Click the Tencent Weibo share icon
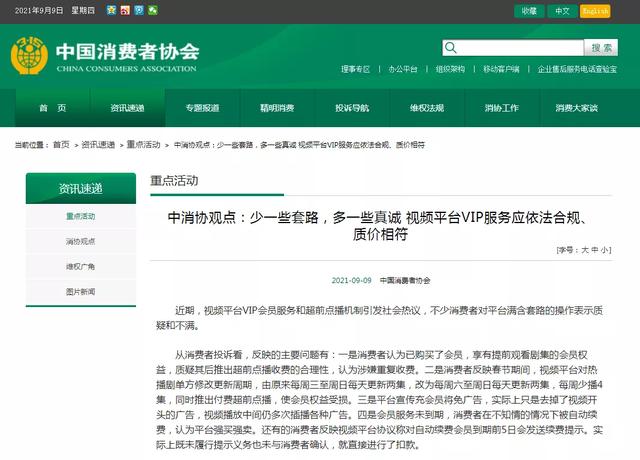 click(139, 10)
